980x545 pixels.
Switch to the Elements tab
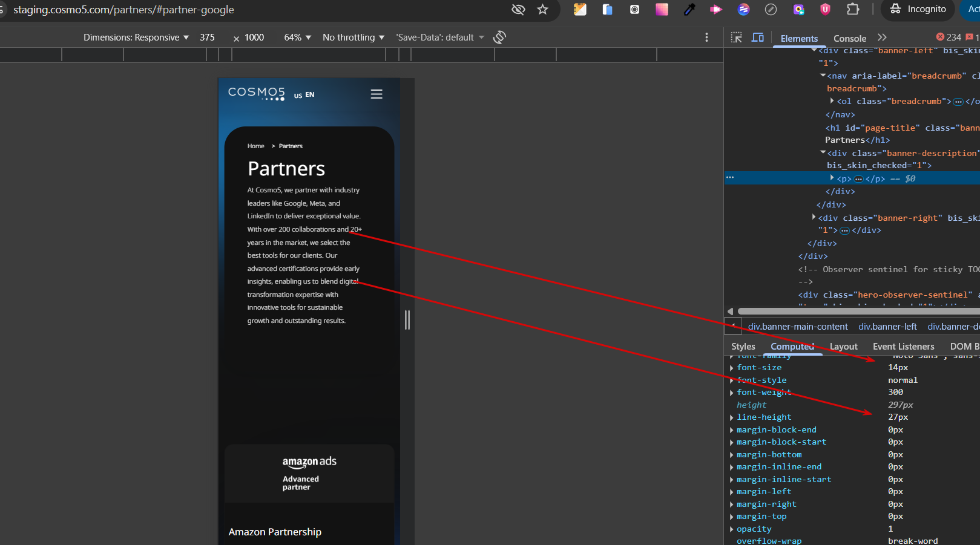(799, 38)
